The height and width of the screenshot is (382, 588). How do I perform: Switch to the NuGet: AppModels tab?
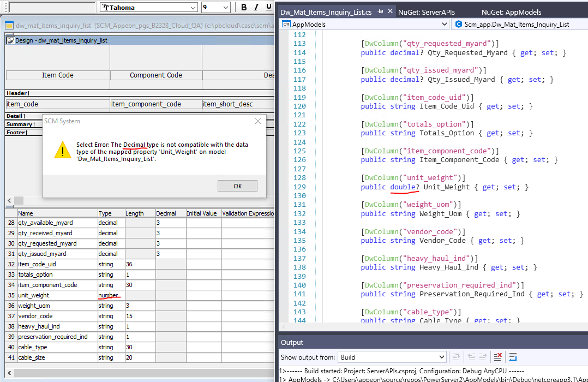pos(511,11)
